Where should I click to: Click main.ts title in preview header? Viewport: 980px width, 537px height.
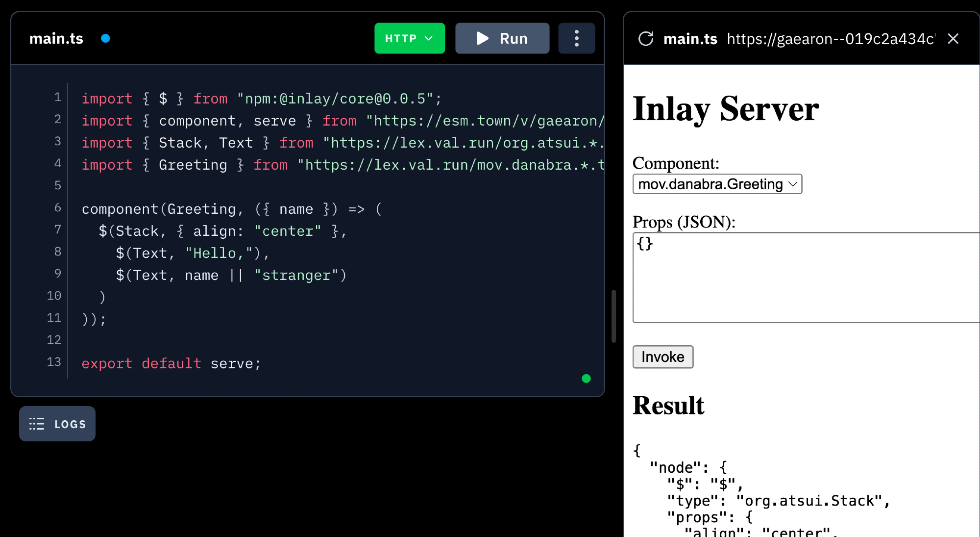point(690,39)
